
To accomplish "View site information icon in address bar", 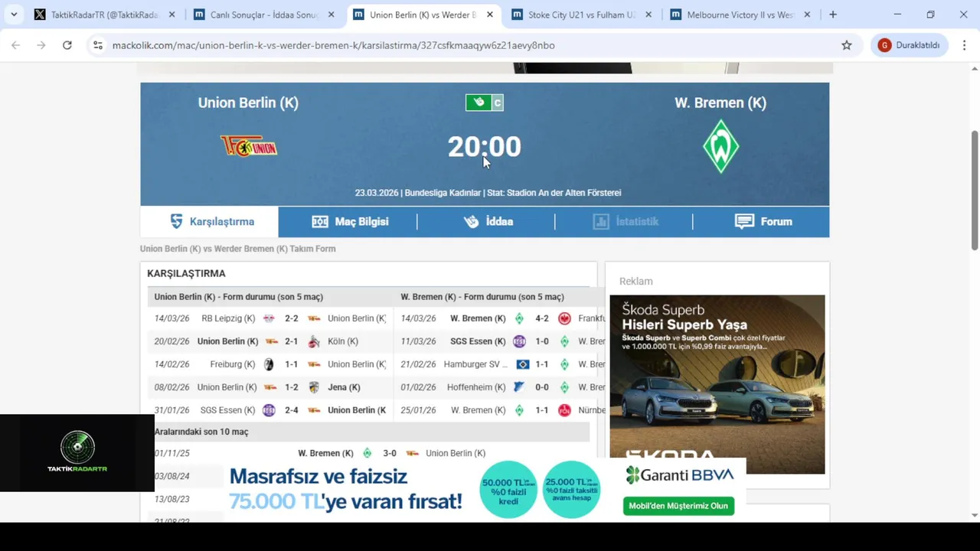I will click(97, 45).
